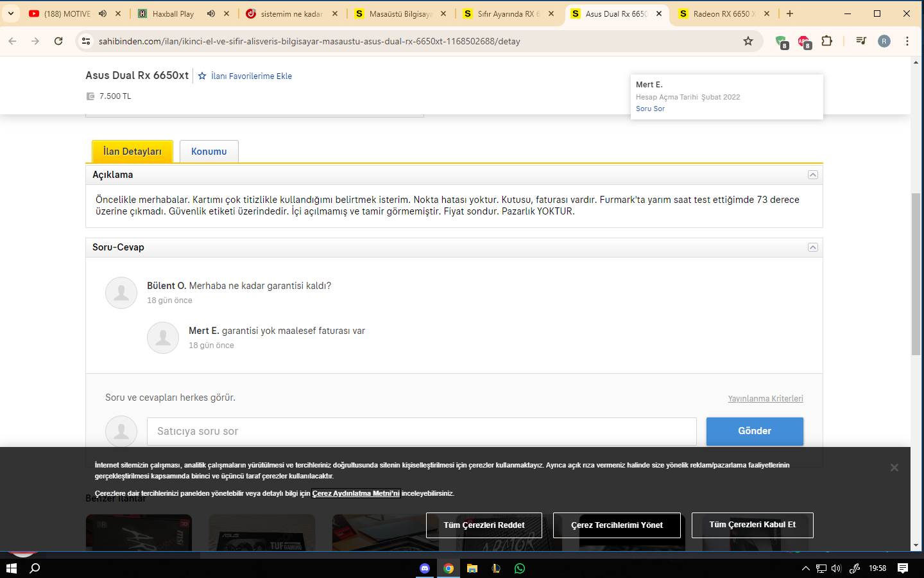The width and height of the screenshot is (924, 578).
Task: Click Tüm Çerezleri Reddet button
Action: click(484, 525)
